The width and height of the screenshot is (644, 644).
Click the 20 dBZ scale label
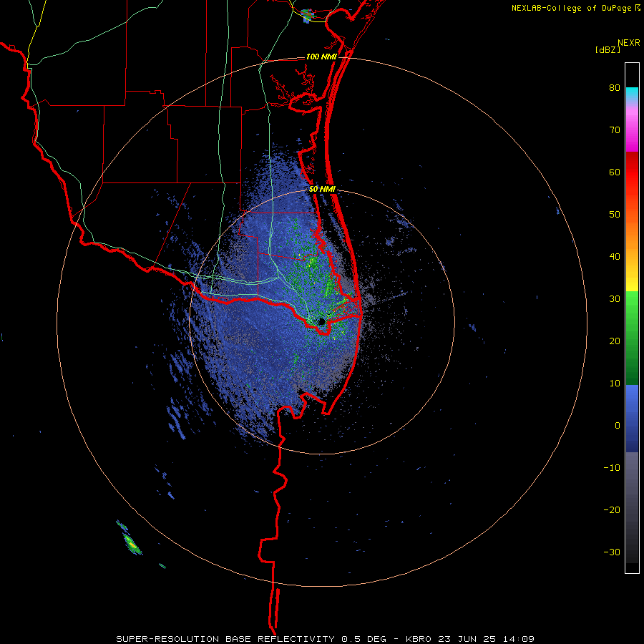pos(615,341)
